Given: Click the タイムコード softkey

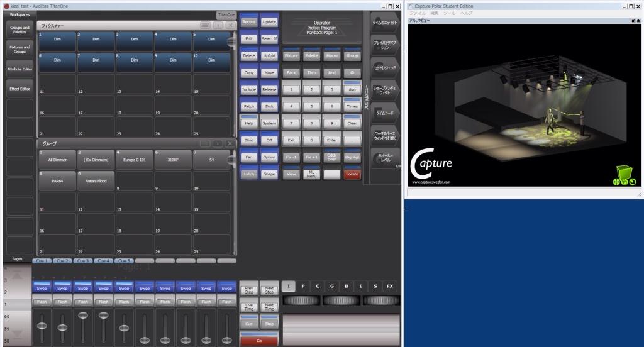Looking at the screenshot, I should [385, 113].
